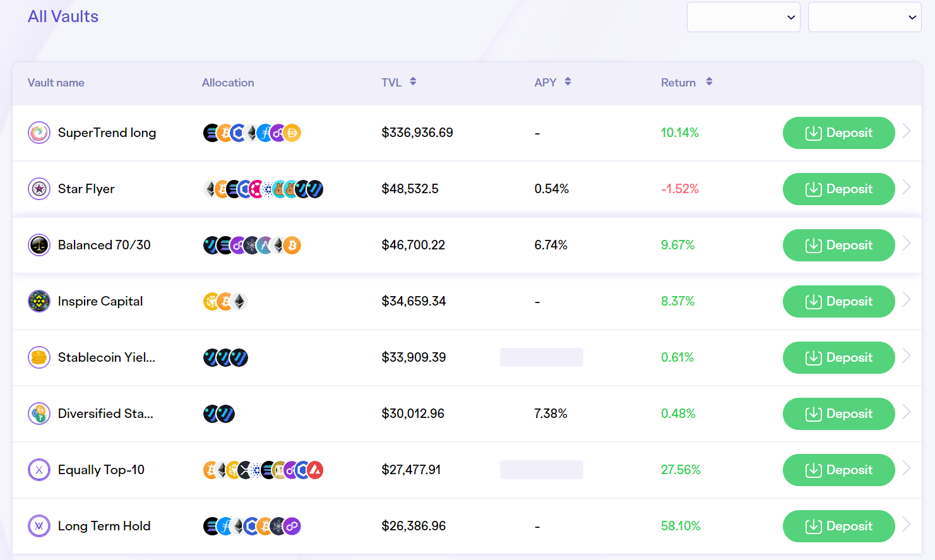This screenshot has height=560, width=935.
Task: Deposit into Long Term Hold vault
Action: pyautogui.click(x=838, y=526)
